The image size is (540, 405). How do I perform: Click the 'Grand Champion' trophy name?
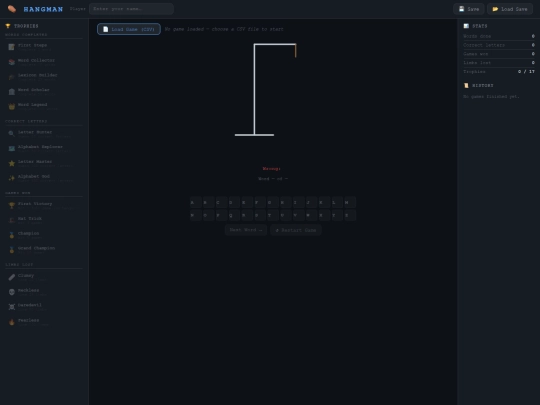[x=36, y=248]
